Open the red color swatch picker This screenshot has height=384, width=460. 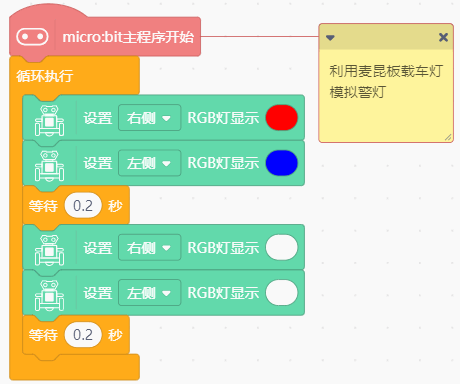click(282, 118)
